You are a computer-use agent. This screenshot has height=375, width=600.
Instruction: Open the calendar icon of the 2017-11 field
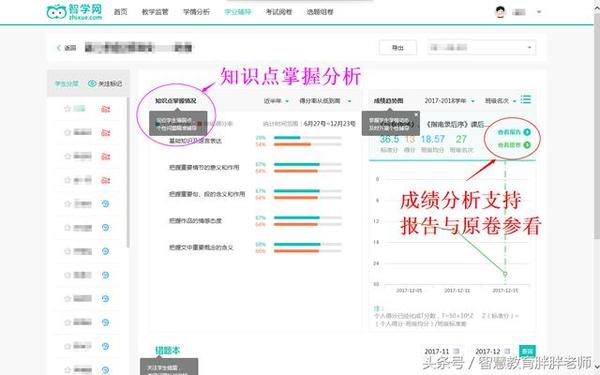[x=456, y=351]
